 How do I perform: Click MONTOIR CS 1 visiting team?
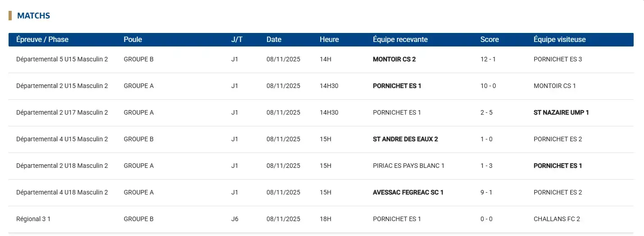click(x=554, y=86)
